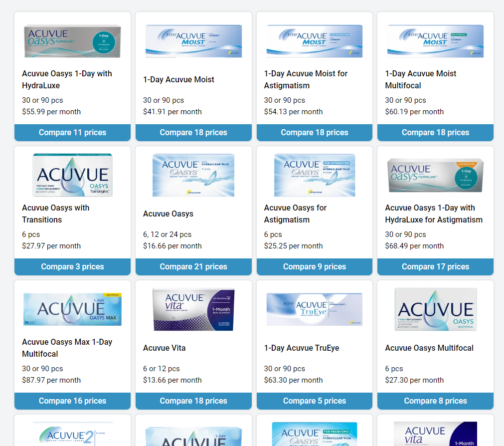The height and width of the screenshot is (446, 504).
Task: Open Oasys for Presbyopia box image
Action: pyautogui.click(x=315, y=434)
